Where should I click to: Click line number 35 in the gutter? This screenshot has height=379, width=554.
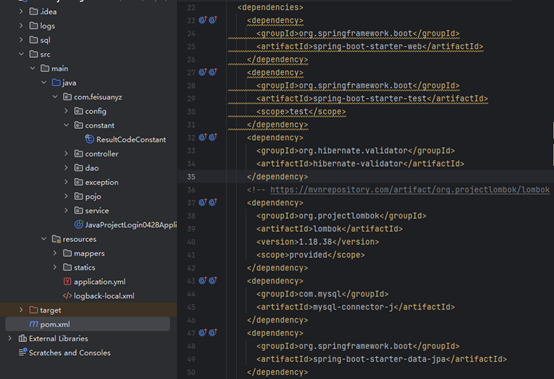191,177
